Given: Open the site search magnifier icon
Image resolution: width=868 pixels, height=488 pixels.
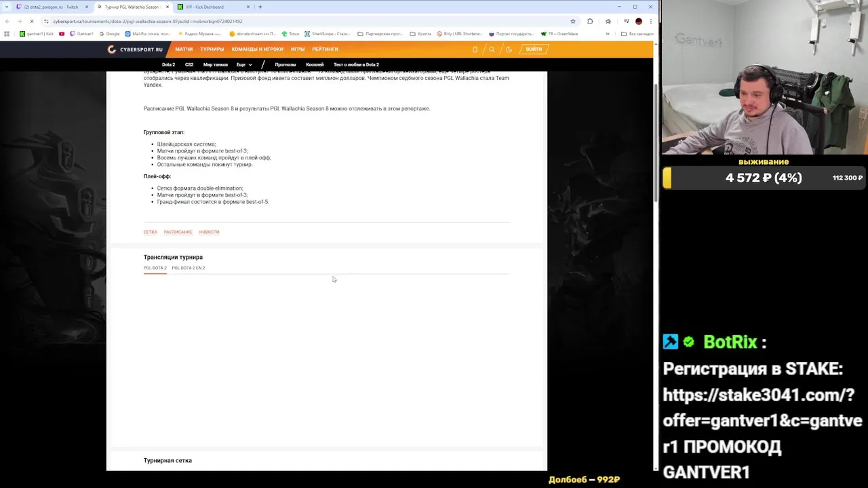Looking at the screenshot, I should pyautogui.click(x=492, y=49).
